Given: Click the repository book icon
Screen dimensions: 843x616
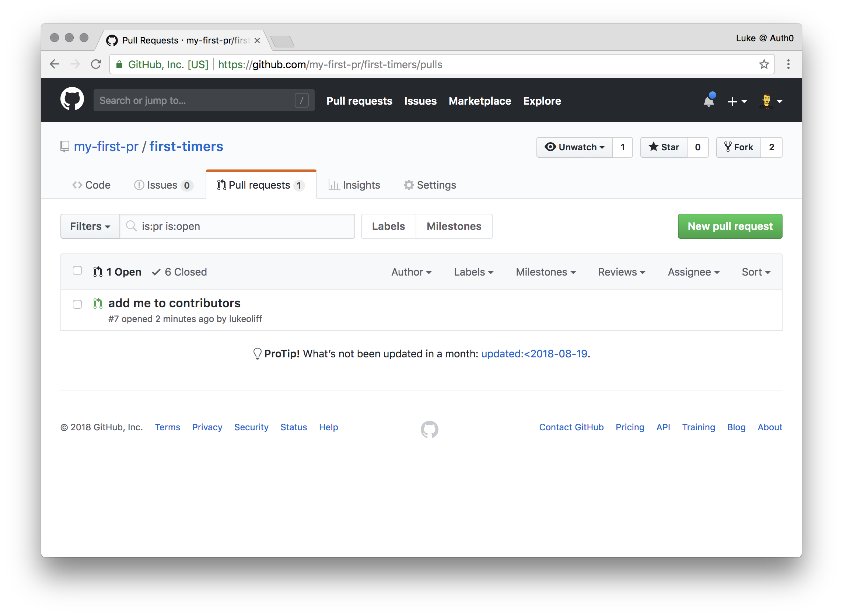Looking at the screenshot, I should [x=65, y=147].
